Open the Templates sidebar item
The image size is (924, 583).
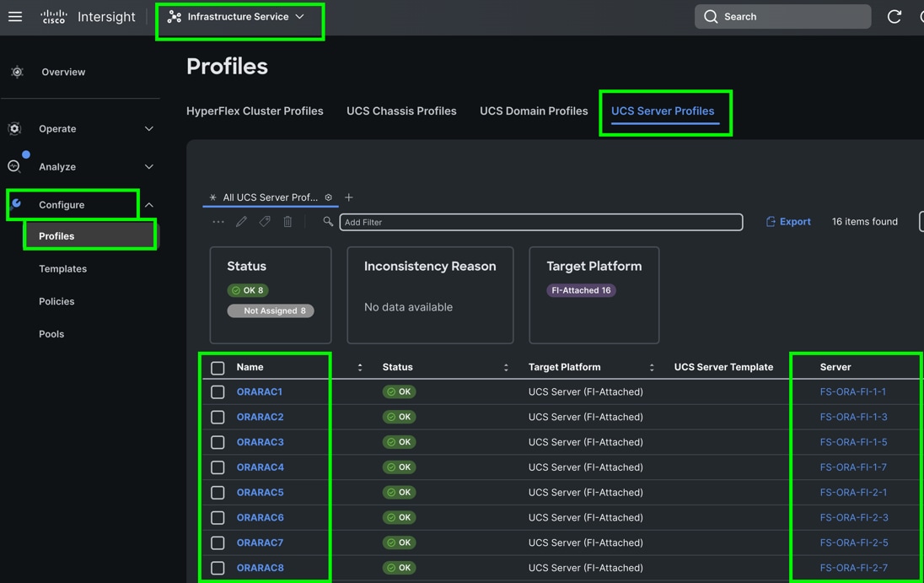(62, 269)
